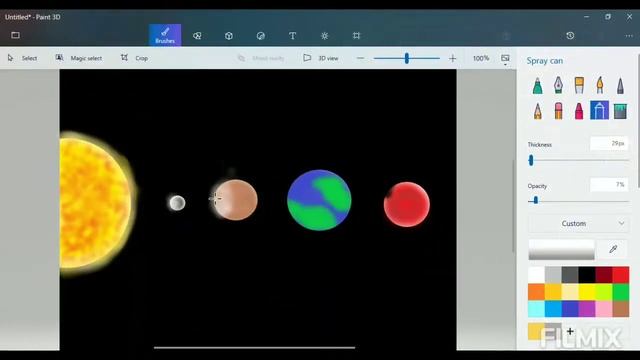Open the 3D shapes tab
The height and width of the screenshot is (360, 640).
point(229,36)
